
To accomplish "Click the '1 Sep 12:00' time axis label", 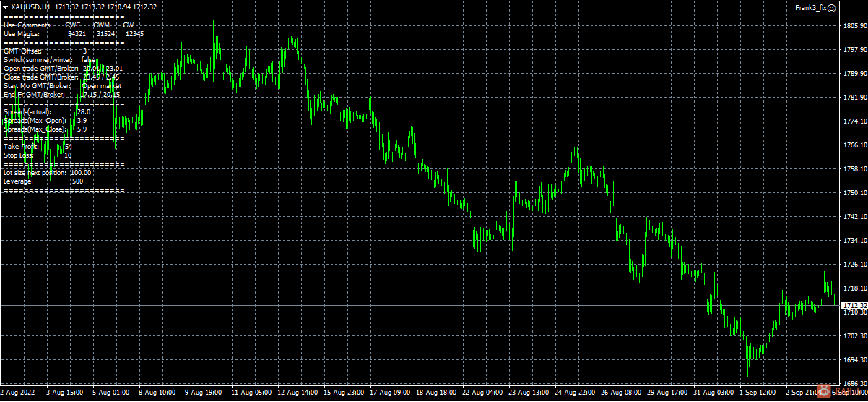I will coord(758,393).
